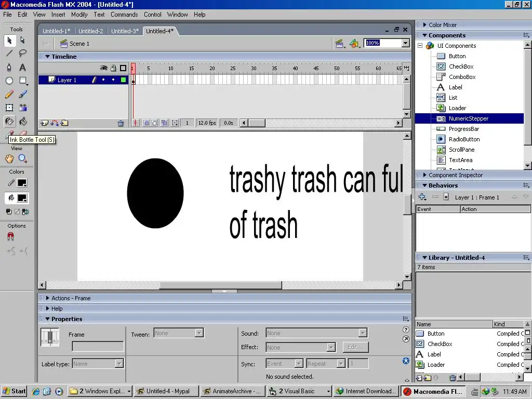Image resolution: width=532 pixels, height=399 pixels.
Task: Expand the Component Inspector panel
Action: 424,175
